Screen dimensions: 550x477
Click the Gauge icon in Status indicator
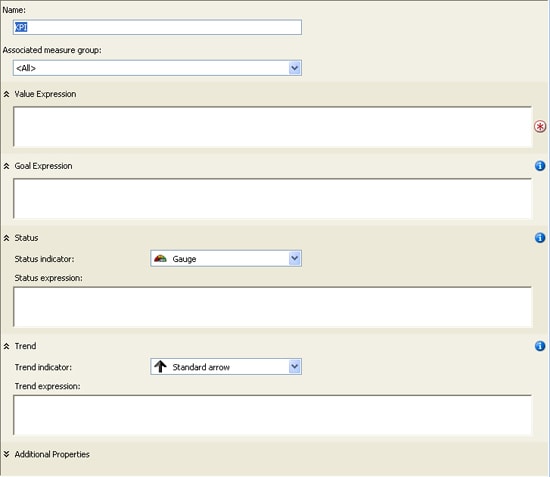pyautogui.click(x=160, y=259)
